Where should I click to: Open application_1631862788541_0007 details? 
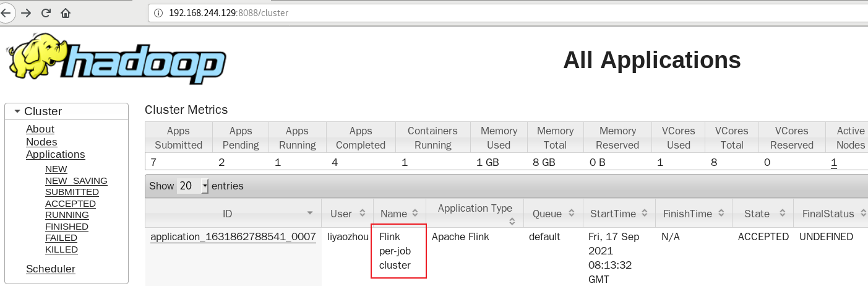[233, 236]
